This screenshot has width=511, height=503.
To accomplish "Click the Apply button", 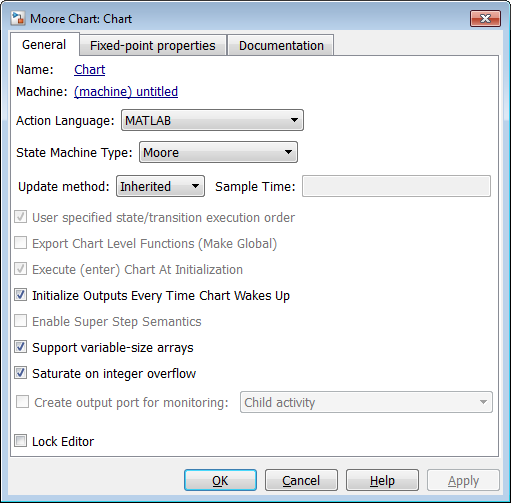I will pyautogui.click(x=463, y=480).
